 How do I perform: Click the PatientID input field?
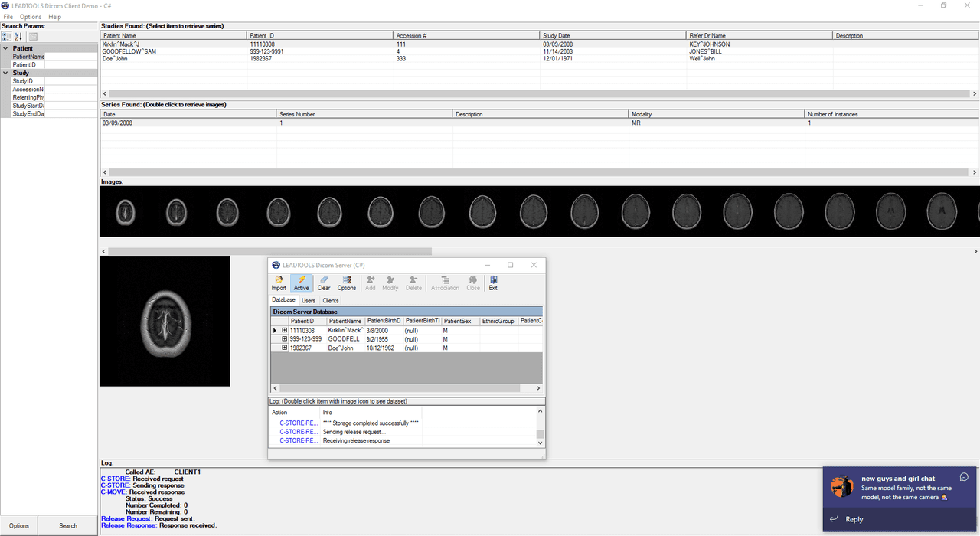[x=71, y=65]
